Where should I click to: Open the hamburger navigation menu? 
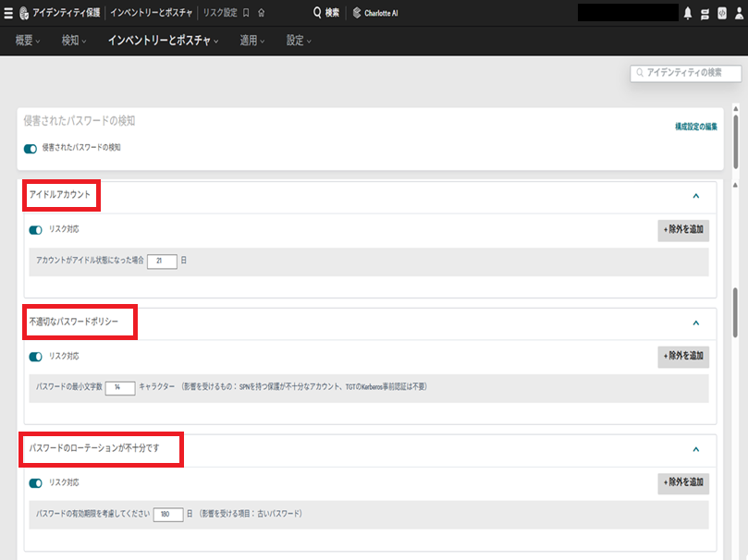tap(8, 13)
